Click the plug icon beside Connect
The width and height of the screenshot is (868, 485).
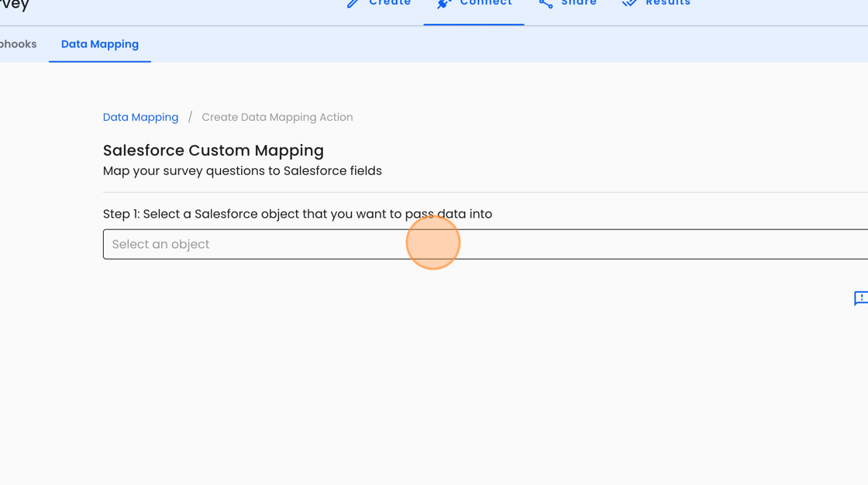(444, 3)
